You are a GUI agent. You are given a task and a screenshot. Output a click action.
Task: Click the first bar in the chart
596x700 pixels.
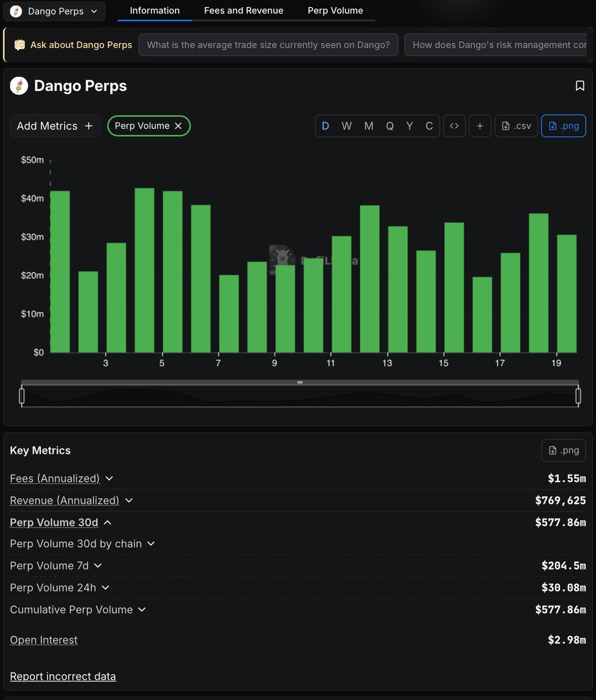point(60,272)
